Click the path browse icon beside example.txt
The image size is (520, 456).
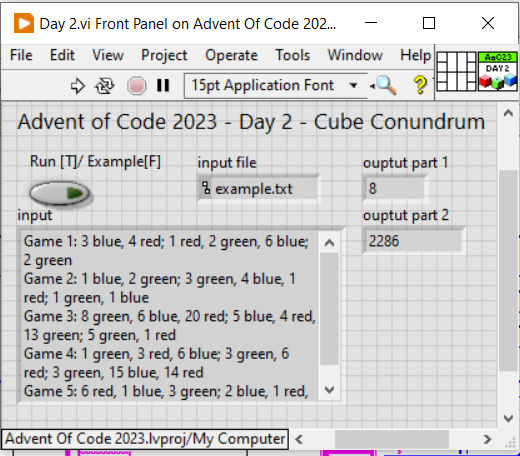coord(206,188)
